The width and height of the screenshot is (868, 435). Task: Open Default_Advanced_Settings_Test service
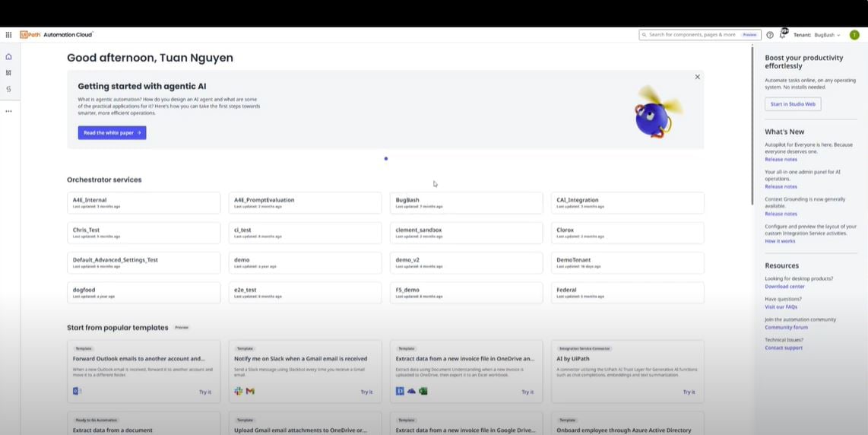pos(144,262)
